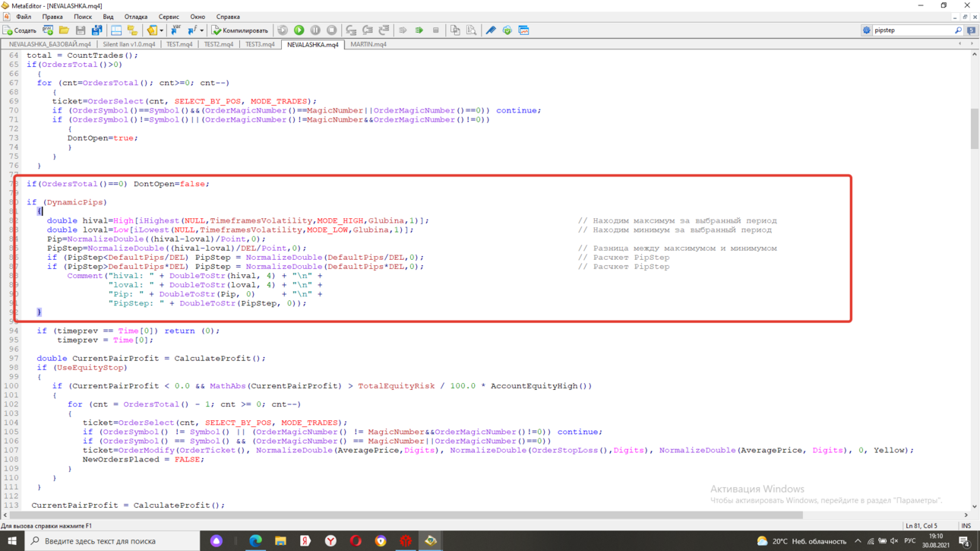
Task: Click the horizontal scrollbar thumb at the bottom
Action: pyautogui.click(x=405, y=515)
